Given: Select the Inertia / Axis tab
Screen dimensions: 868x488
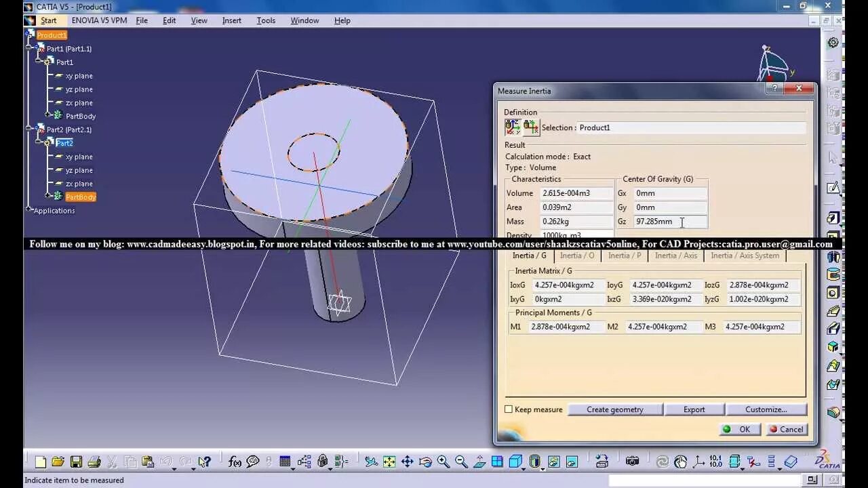Looking at the screenshot, I should pyautogui.click(x=675, y=256).
